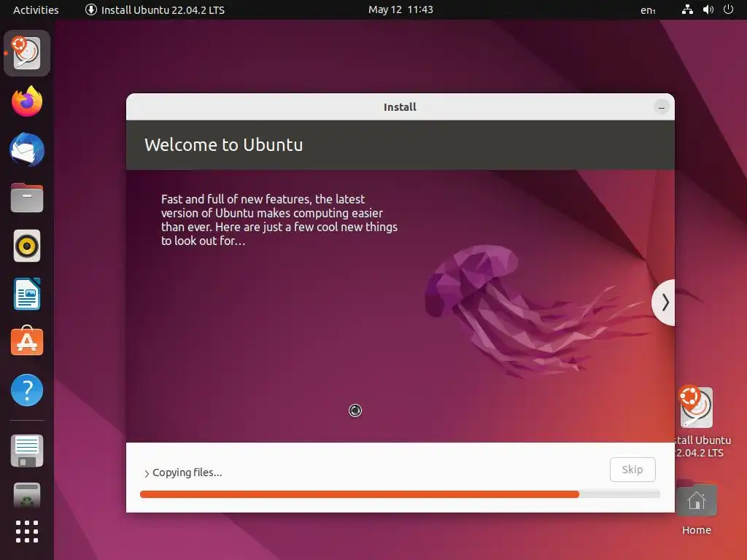Click the floppy disk drive icon in dock
Screen dimensions: 747x560
pos(27,451)
